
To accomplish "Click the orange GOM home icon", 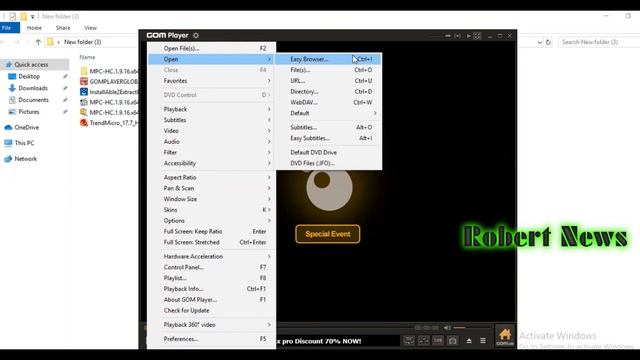I will point(505,336).
